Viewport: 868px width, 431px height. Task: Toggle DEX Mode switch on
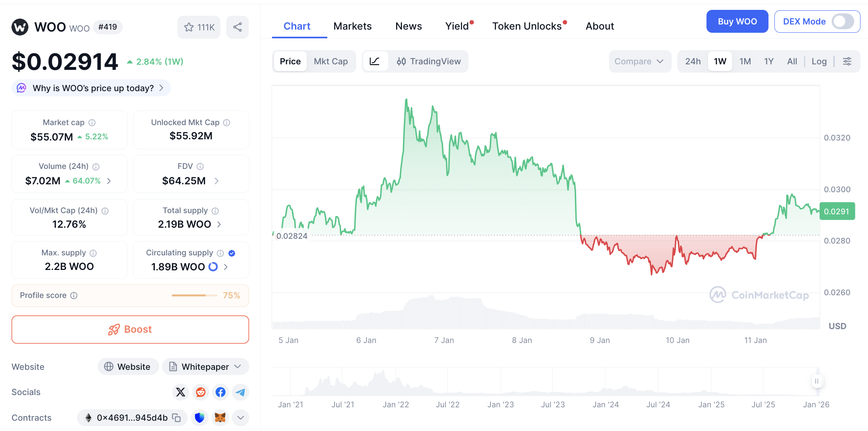point(843,21)
